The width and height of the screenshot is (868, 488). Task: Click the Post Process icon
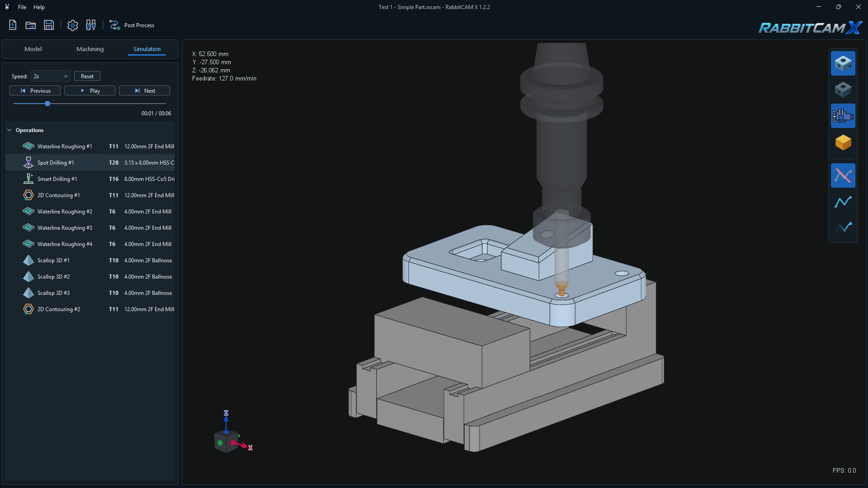point(114,25)
